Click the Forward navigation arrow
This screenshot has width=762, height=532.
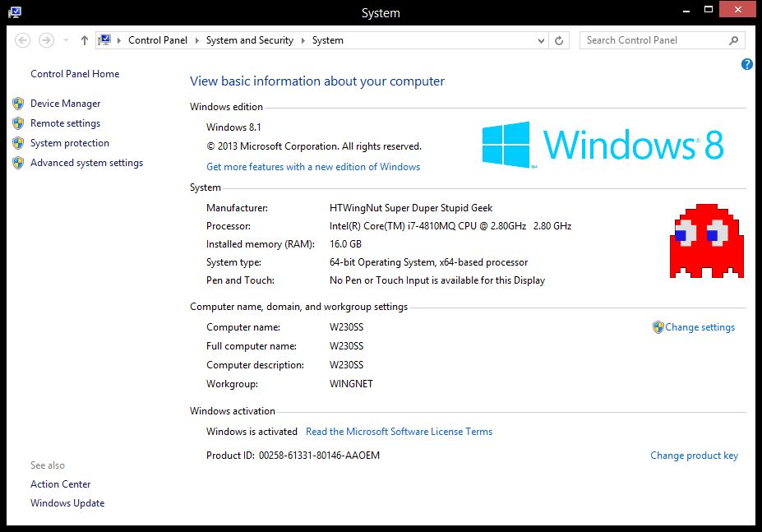tap(46, 40)
